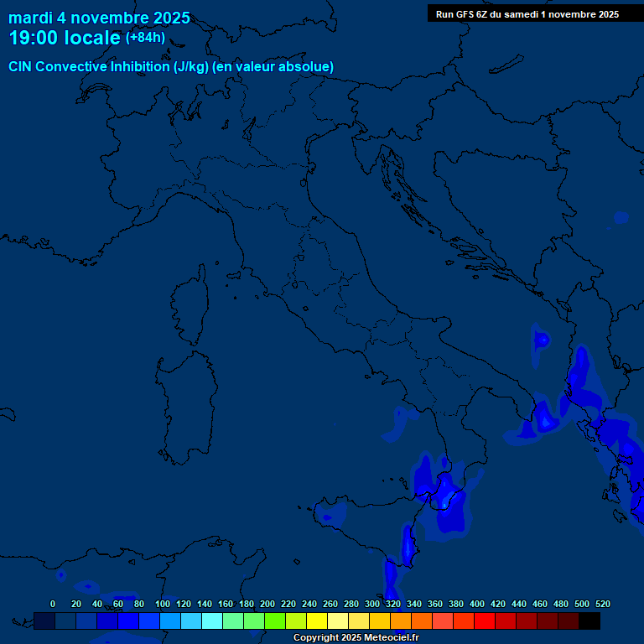The width and height of the screenshot is (644, 644).
Task: Click the legend value "100"
Action: pos(162,604)
